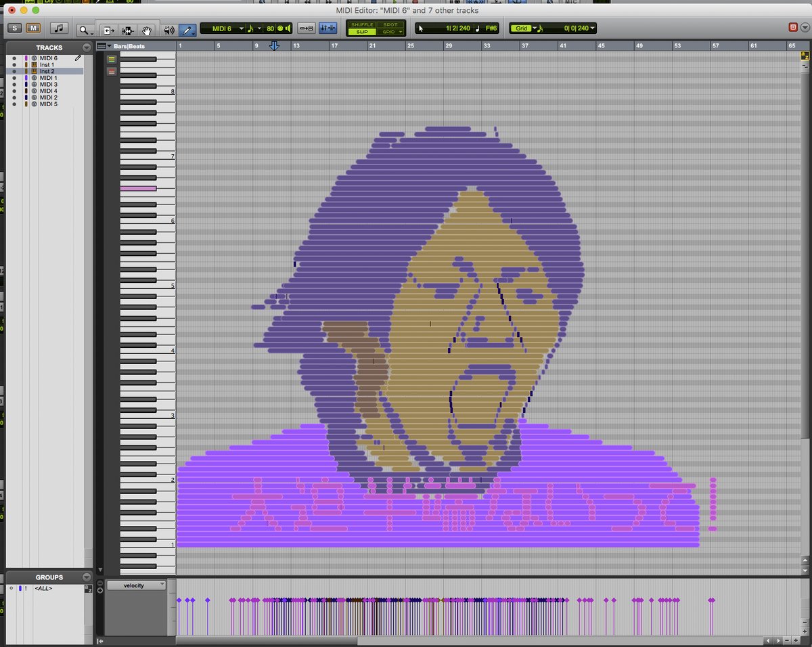Image resolution: width=812 pixels, height=647 pixels.
Task: Click the purple MIDI 6 track color strip
Action: coord(26,58)
